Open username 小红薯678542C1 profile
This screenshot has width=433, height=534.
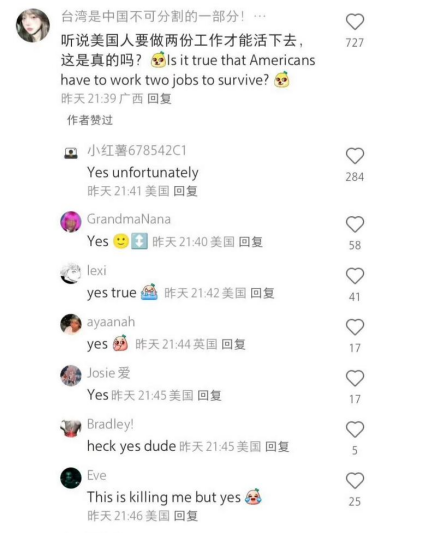(137, 151)
